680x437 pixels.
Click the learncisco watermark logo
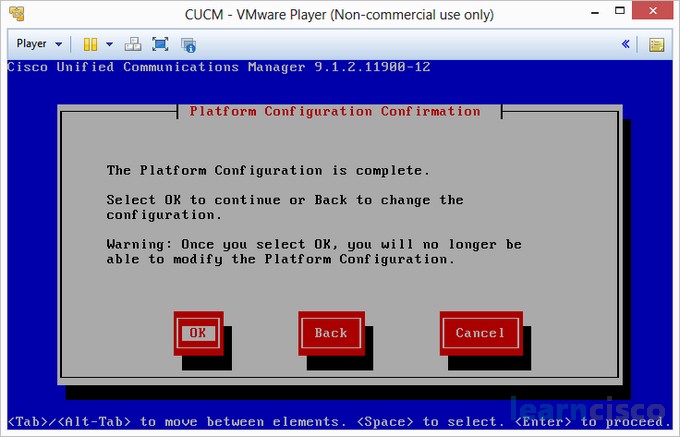(588, 410)
